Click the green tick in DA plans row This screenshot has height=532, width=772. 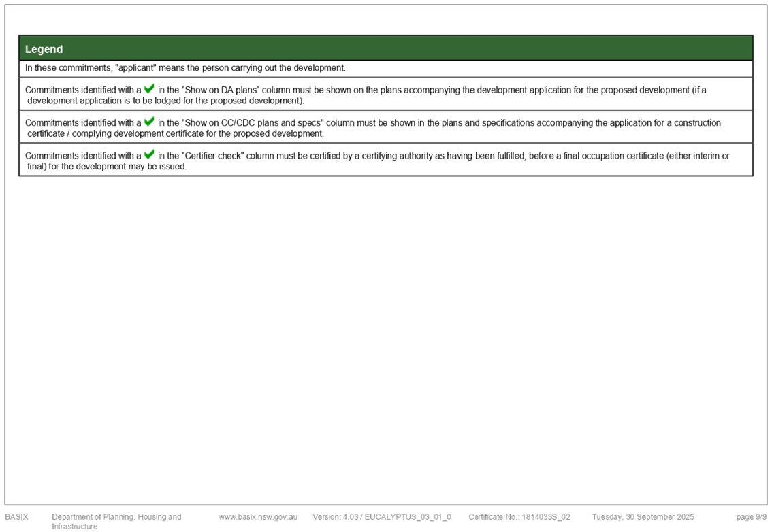click(149, 88)
